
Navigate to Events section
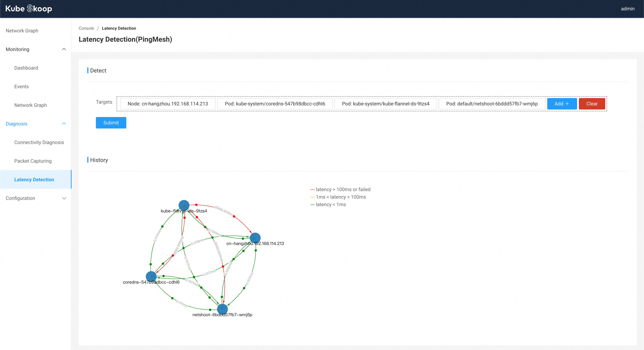(x=21, y=86)
